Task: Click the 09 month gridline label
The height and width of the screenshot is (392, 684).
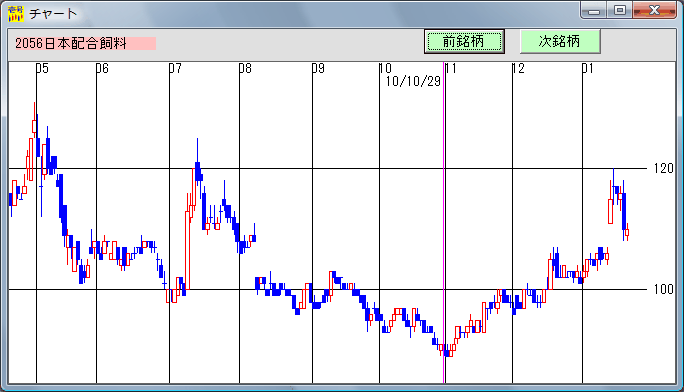Action: point(318,68)
